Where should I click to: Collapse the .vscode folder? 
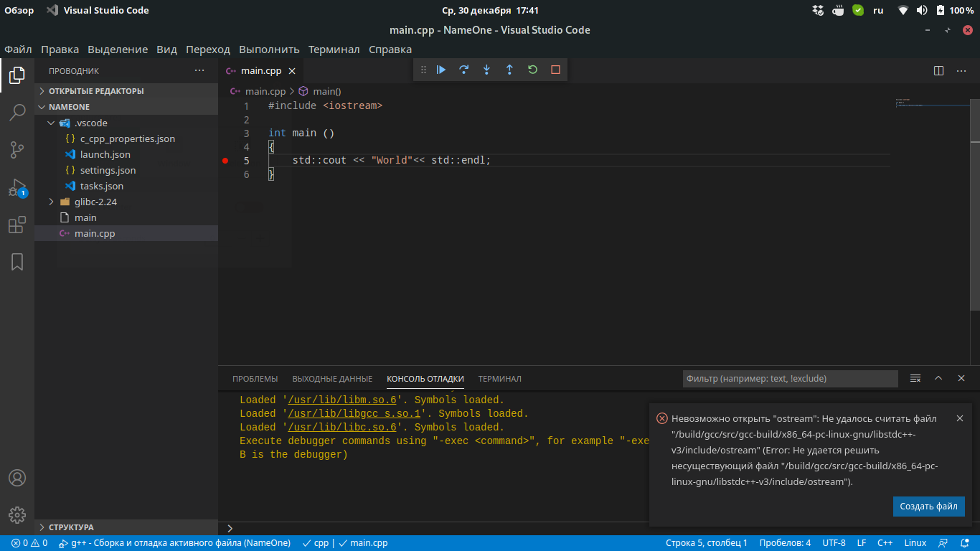point(126,123)
